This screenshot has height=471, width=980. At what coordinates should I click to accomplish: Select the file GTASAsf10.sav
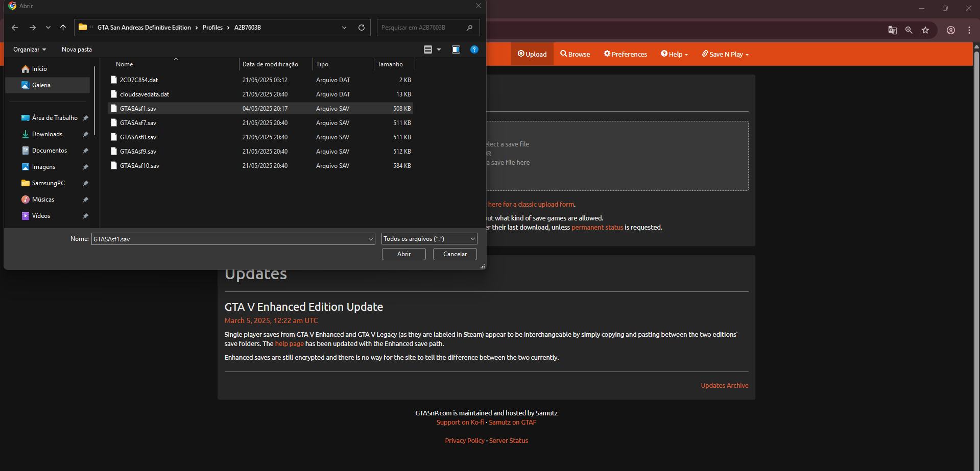tap(260, 166)
